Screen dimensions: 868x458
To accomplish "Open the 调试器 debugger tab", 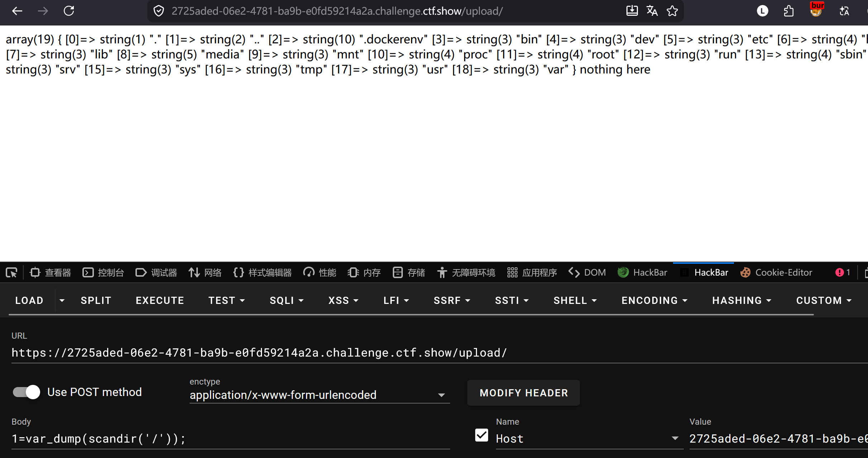I will (x=156, y=273).
